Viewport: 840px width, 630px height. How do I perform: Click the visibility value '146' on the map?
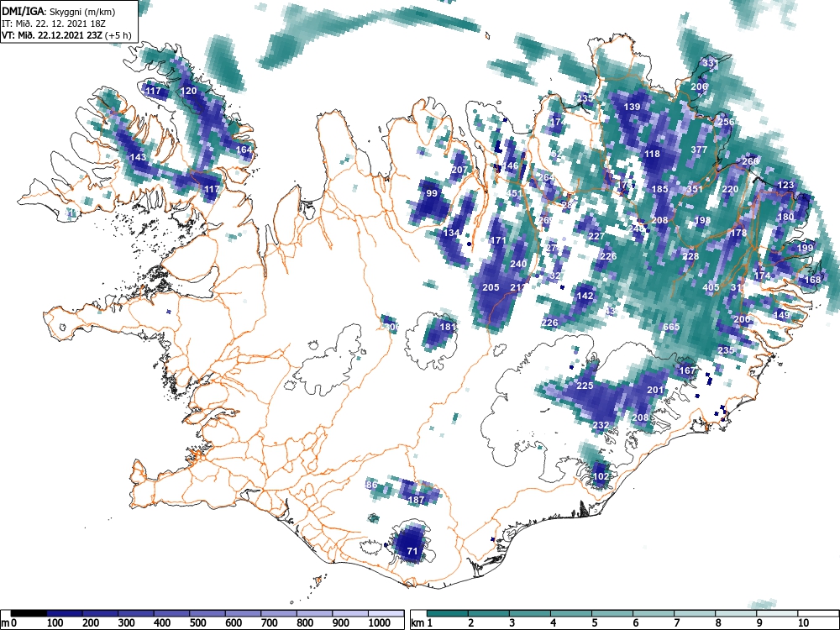coord(510,165)
